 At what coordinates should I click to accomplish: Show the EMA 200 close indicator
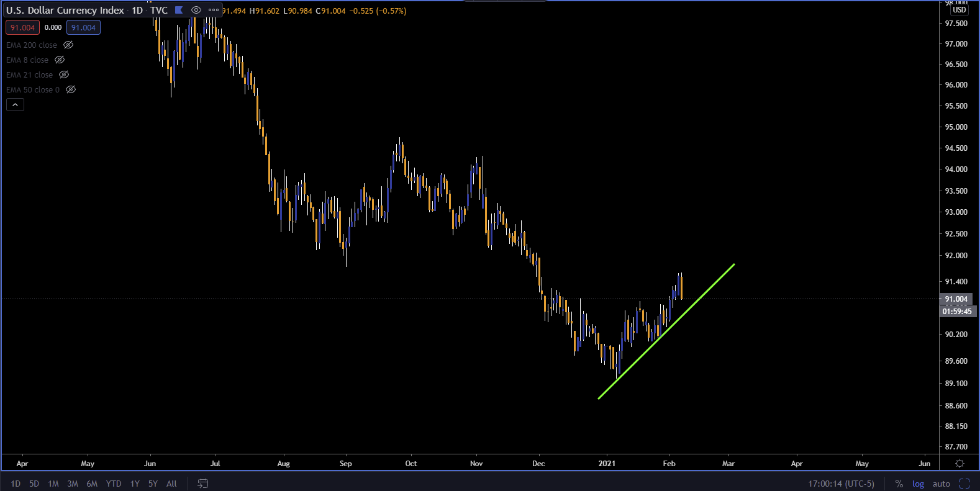[x=68, y=45]
